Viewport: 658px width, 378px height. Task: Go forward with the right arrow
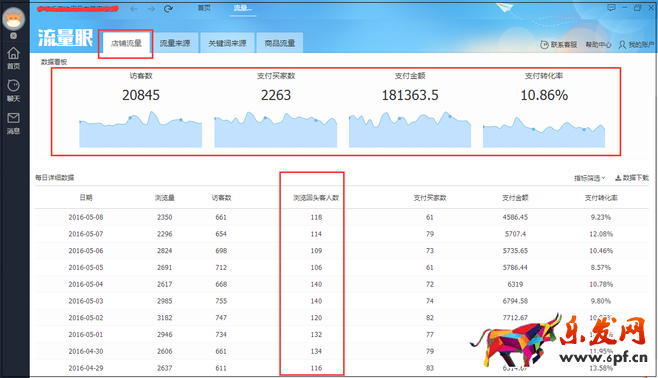pyautogui.click(x=151, y=9)
